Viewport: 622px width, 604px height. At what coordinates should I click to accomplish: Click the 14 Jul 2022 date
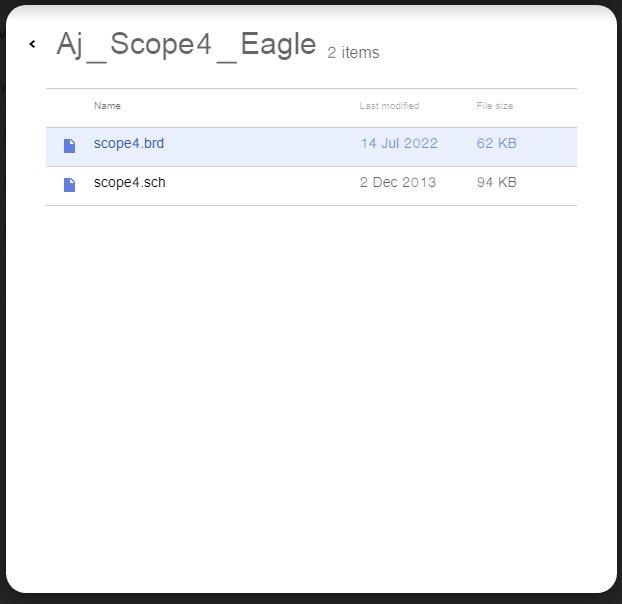(x=399, y=143)
